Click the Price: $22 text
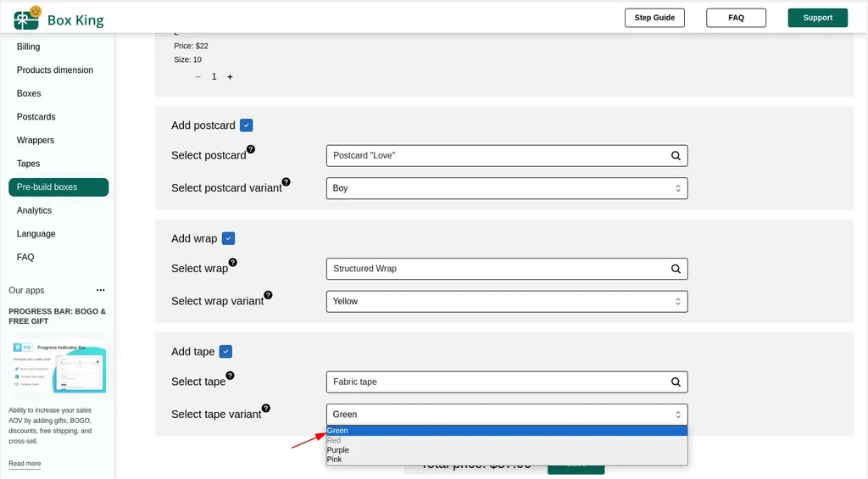The image size is (868, 479). point(191,46)
